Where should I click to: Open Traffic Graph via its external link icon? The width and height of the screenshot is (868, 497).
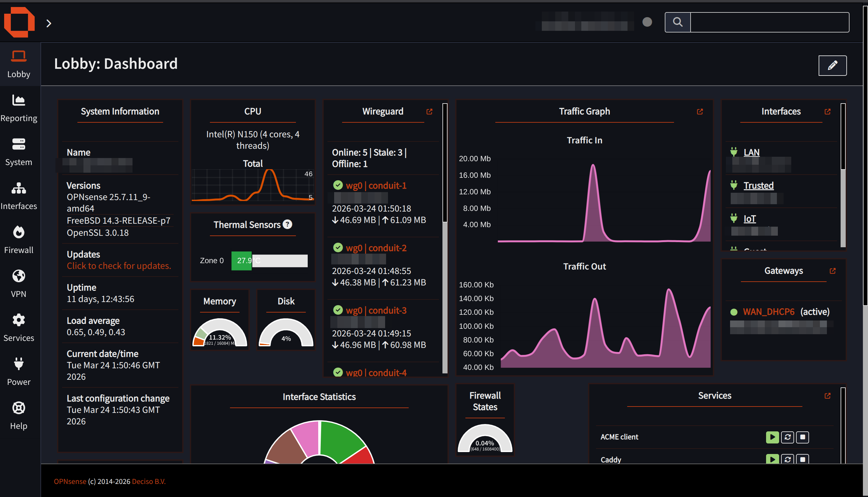tap(700, 111)
